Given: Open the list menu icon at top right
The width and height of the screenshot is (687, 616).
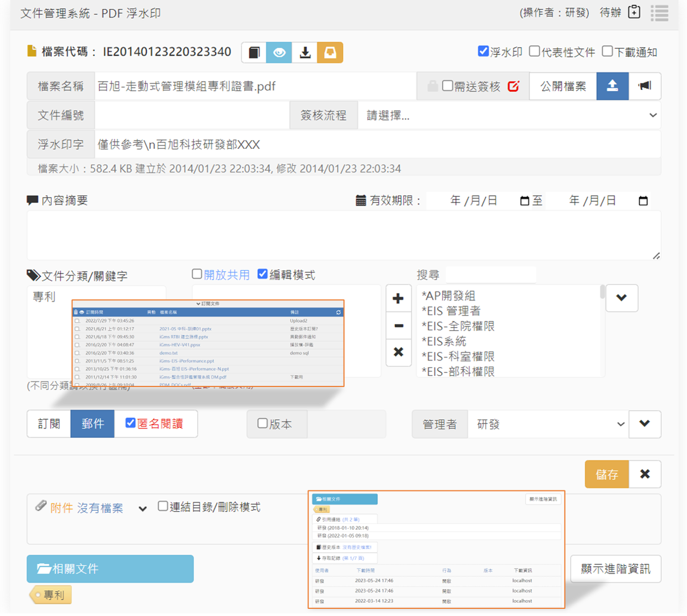Looking at the screenshot, I should pos(659,13).
